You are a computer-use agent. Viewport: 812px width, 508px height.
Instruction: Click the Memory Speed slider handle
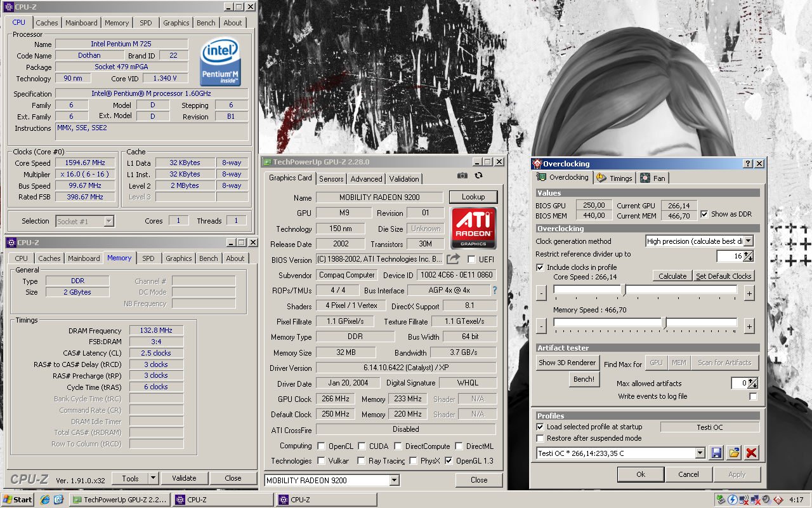pyautogui.click(x=664, y=323)
